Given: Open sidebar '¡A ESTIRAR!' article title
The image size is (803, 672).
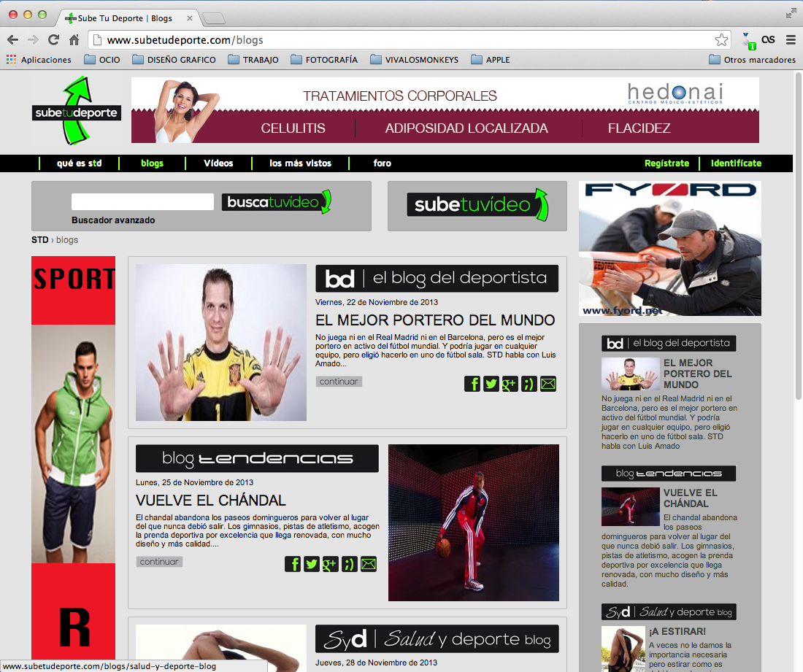Looking at the screenshot, I should tap(677, 632).
